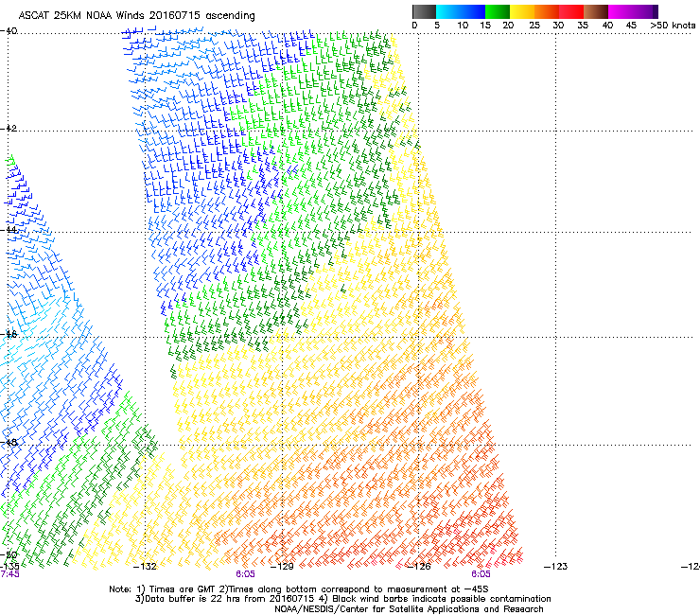Click the purple '6:05' time label near -126

pos(481,574)
